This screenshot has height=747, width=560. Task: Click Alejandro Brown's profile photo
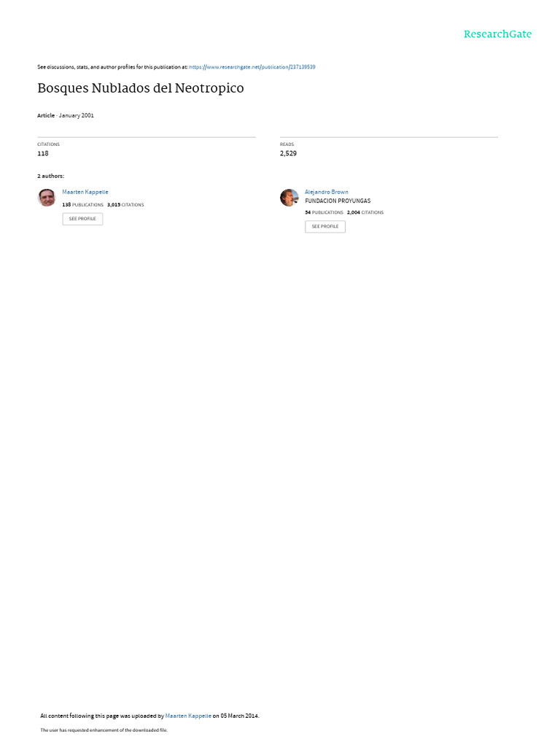pyautogui.click(x=289, y=197)
